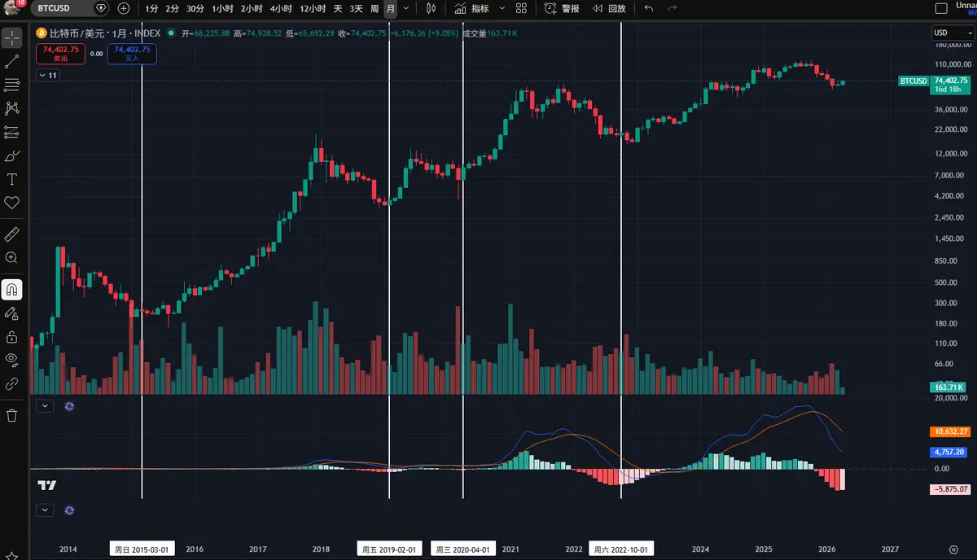Switch to the 1分 timeframe
977x560 pixels.
click(x=152, y=8)
